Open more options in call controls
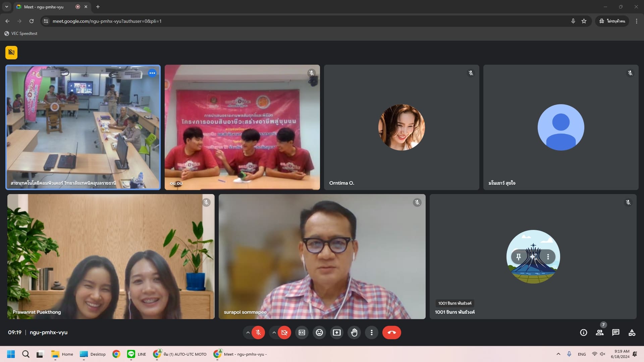Viewport: 644px width, 362px height. (x=372, y=333)
